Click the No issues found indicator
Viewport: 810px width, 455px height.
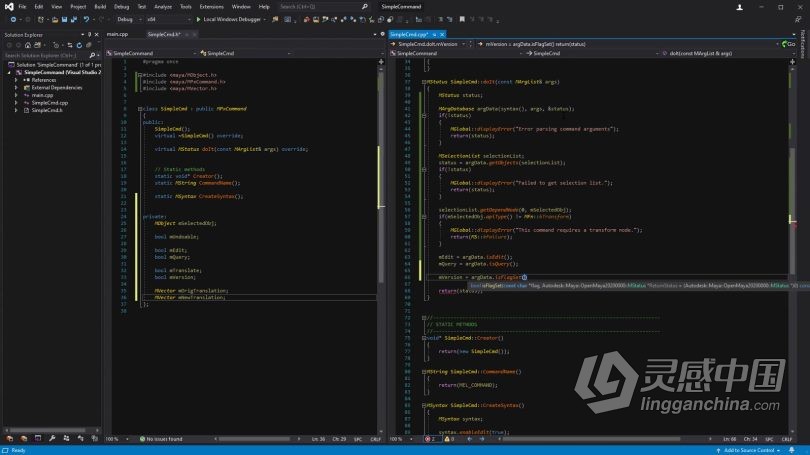tap(161, 439)
